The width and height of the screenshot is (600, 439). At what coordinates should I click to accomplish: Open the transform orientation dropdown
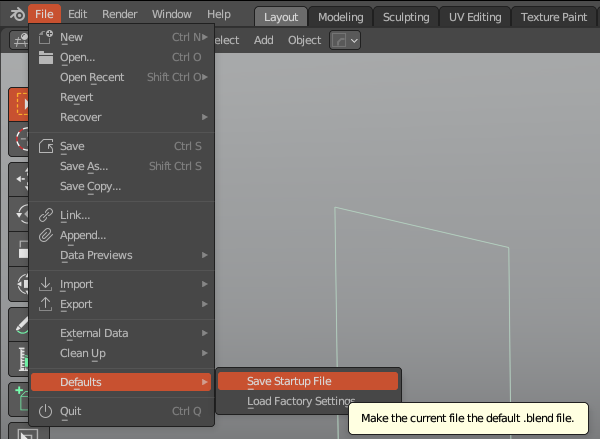345,40
